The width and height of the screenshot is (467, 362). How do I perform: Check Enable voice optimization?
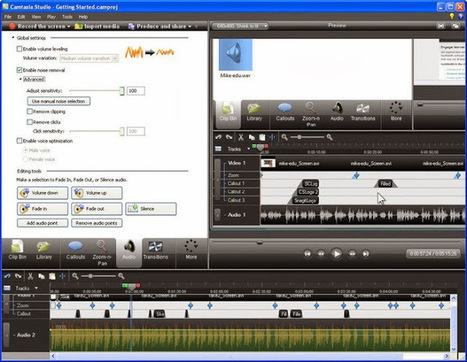[19, 141]
